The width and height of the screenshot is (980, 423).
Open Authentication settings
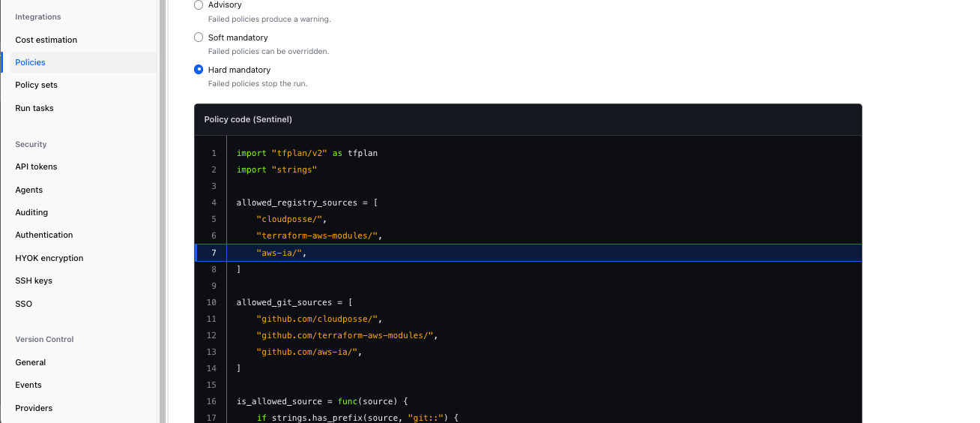point(44,235)
